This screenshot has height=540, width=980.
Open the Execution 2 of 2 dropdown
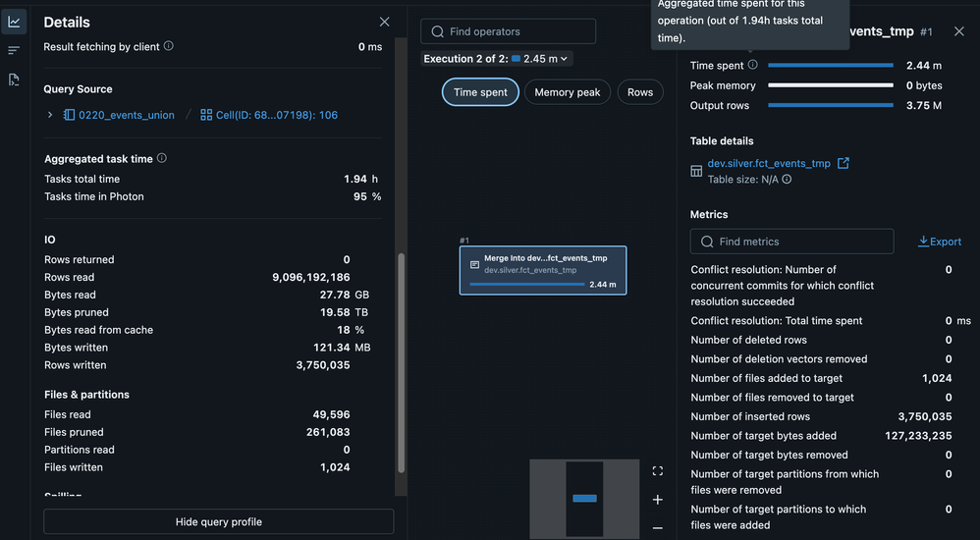coord(497,59)
